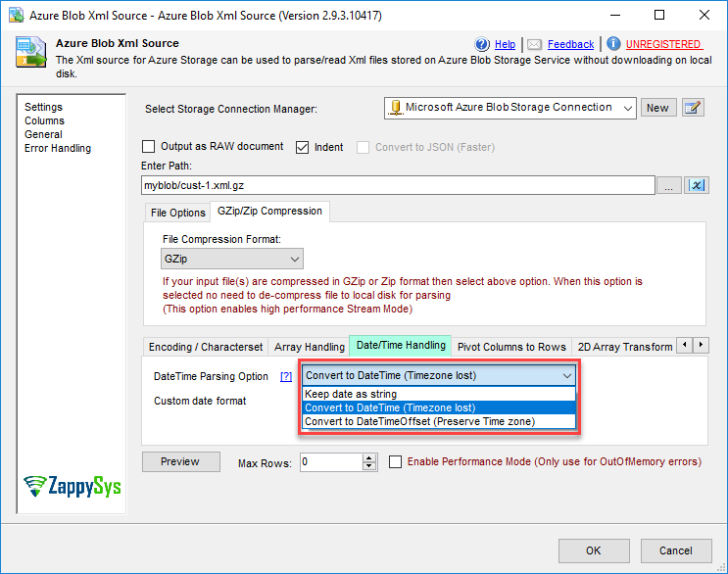
Task: Click the blue info icon beside UNREGISTERED
Action: 613,44
